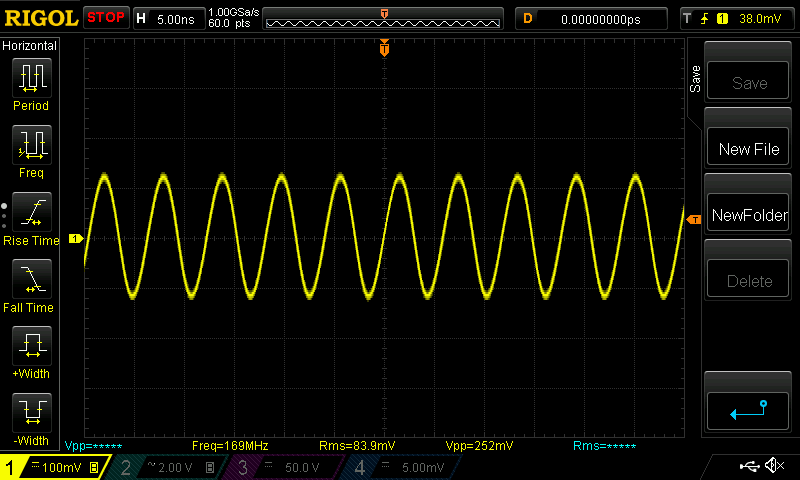Click the orange trigger position marker at top

coord(384,48)
